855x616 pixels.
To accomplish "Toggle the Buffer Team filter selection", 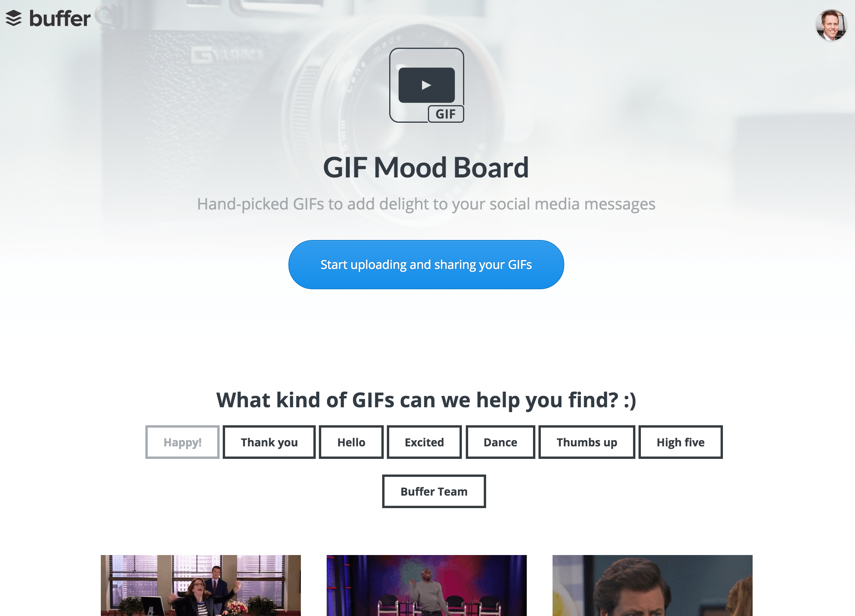I will tap(433, 491).
